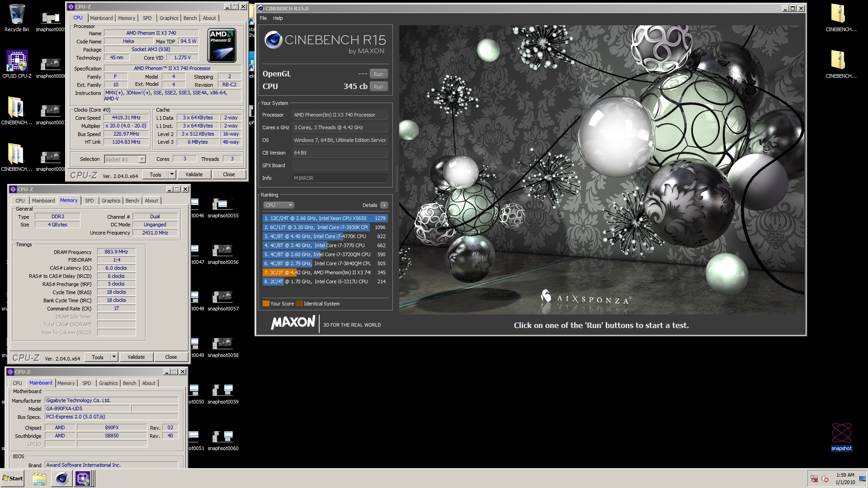
Task: Open the second CINEBENCH zip folder at right
Action: point(840,64)
